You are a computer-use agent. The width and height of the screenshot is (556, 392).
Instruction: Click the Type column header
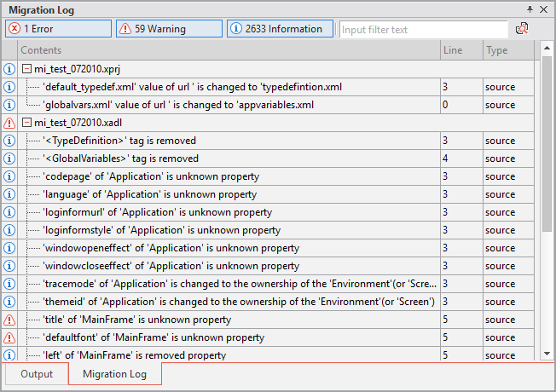click(509, 50)
